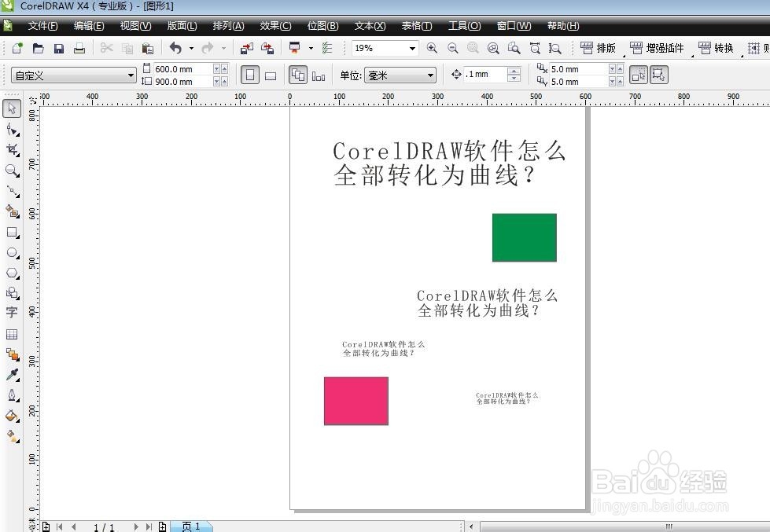Image resolution: width=770 pixels, height=532 pixels.
Task: Click the green rectangle on the page
Action: click(525, 237)
